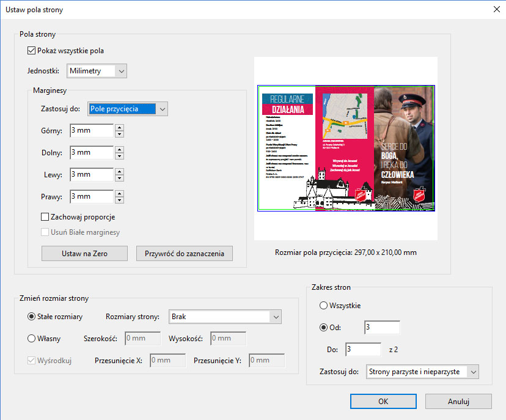Decrease the Lewy margin with down arrow
Viewport: 506px width, 420px height.
point(120,178)
